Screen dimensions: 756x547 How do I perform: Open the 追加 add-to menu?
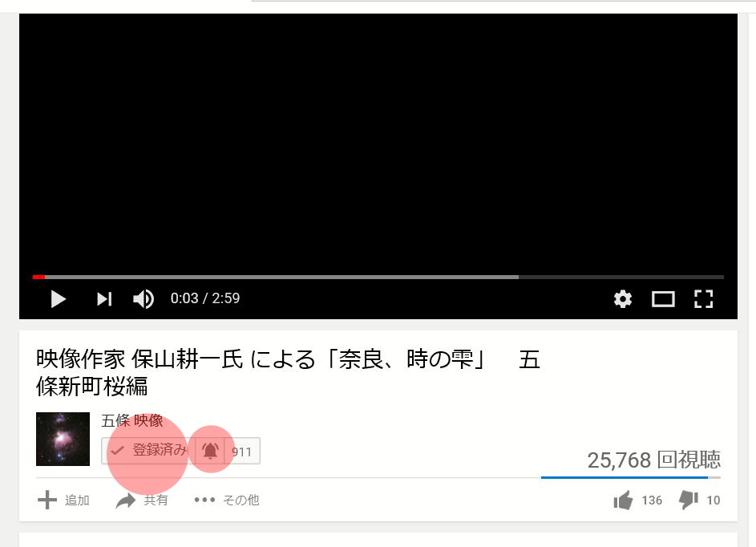(63, 500)
